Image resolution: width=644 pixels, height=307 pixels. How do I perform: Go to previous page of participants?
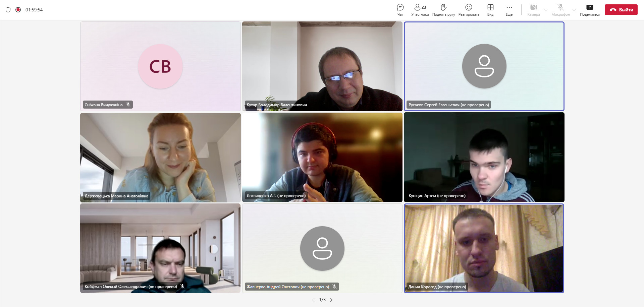coord(313,300)
